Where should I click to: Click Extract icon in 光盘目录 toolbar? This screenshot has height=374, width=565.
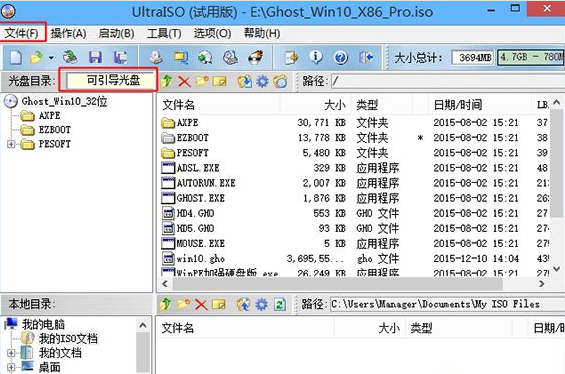245,81
